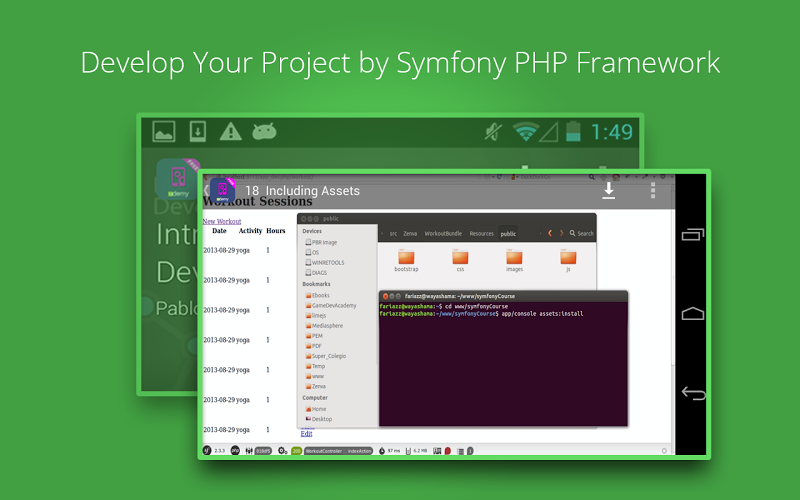Open DIAGS device in sidebar

[316, 273]
